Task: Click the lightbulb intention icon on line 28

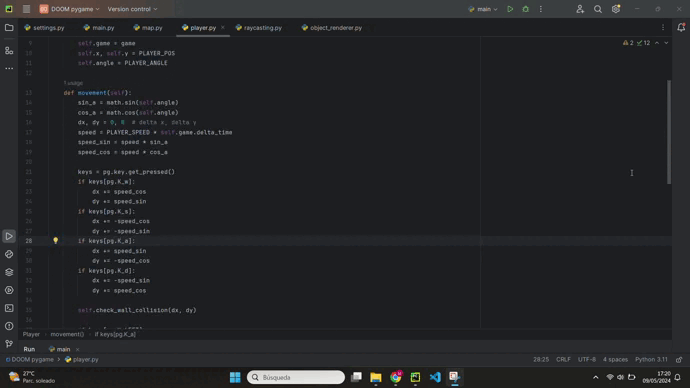Action: [x=55, y=241]
